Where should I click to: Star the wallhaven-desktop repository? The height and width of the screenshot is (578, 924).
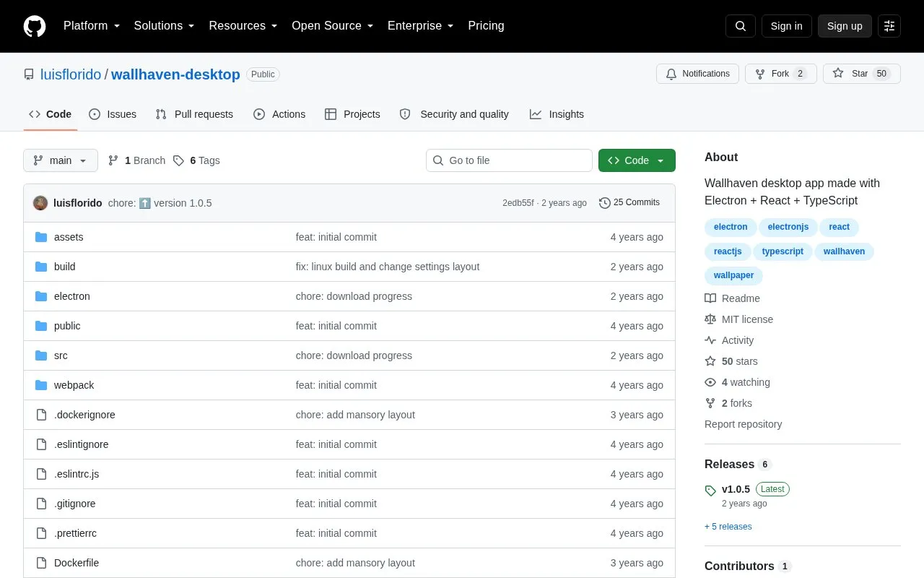coord(862,74)
